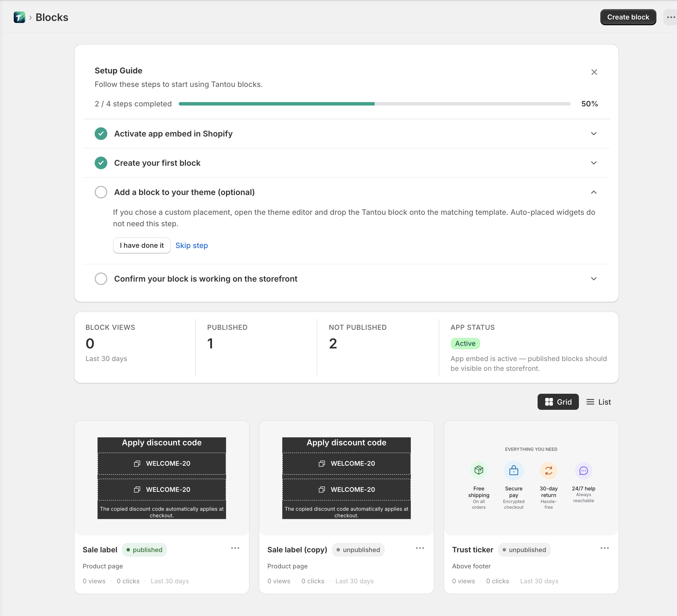The image size is (677, 616).
Task: Open the Trust ticker block title
Action: pos(472,550)
